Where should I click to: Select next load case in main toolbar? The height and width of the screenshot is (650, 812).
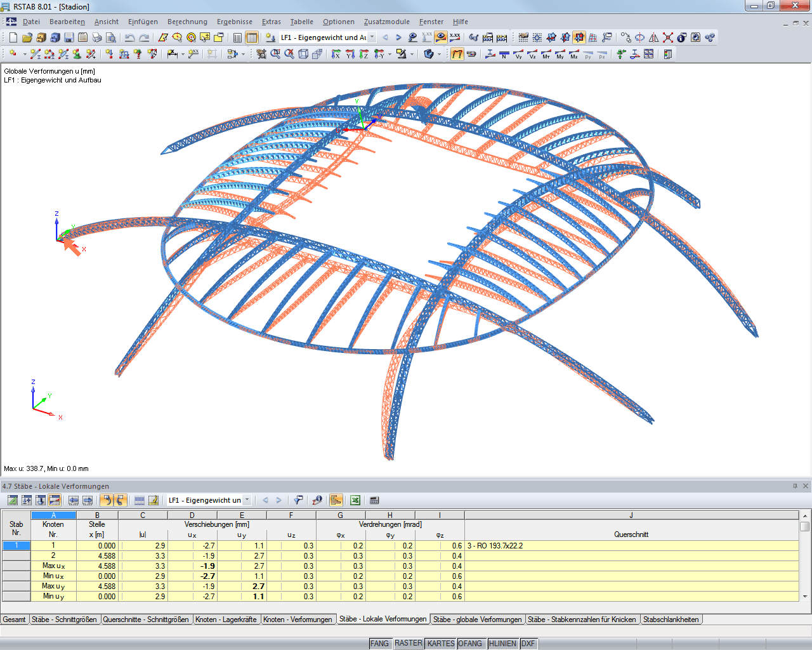399,37
